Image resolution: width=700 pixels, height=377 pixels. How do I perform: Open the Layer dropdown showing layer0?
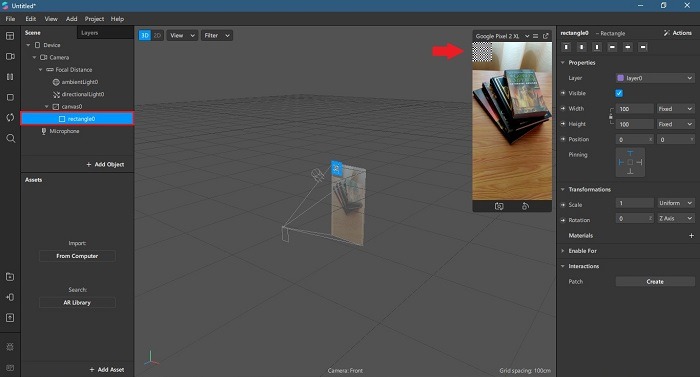(655, 78)
